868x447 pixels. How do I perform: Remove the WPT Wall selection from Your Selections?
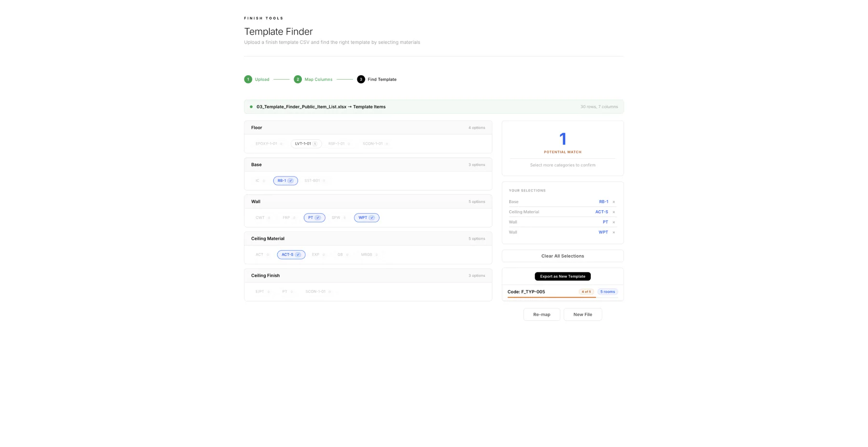point(613,232)
